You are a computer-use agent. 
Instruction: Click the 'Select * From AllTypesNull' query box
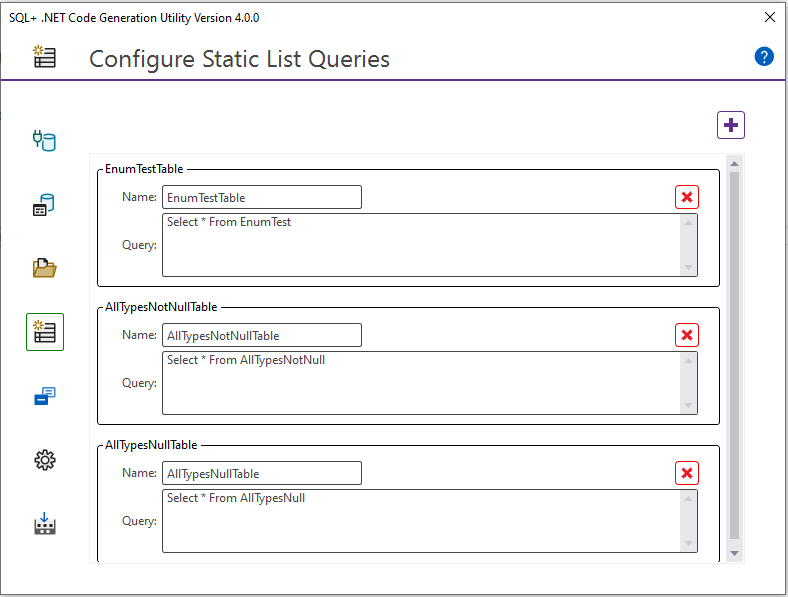[420, 521]
